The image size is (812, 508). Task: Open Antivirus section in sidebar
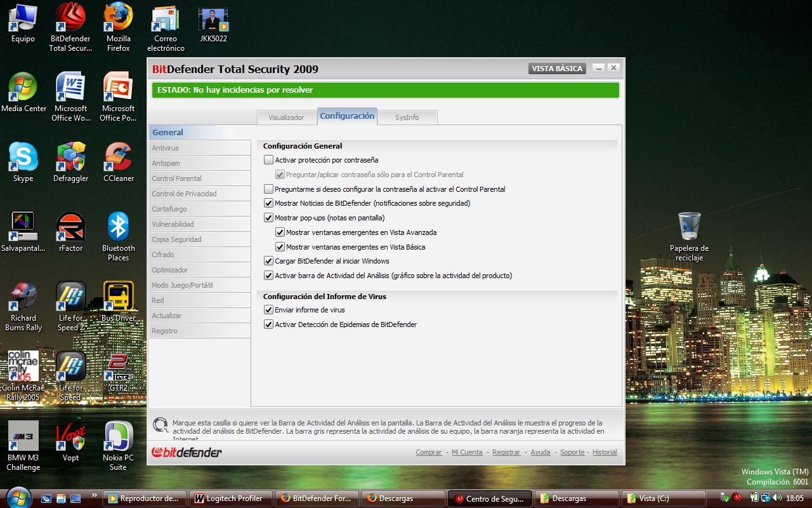200,148
